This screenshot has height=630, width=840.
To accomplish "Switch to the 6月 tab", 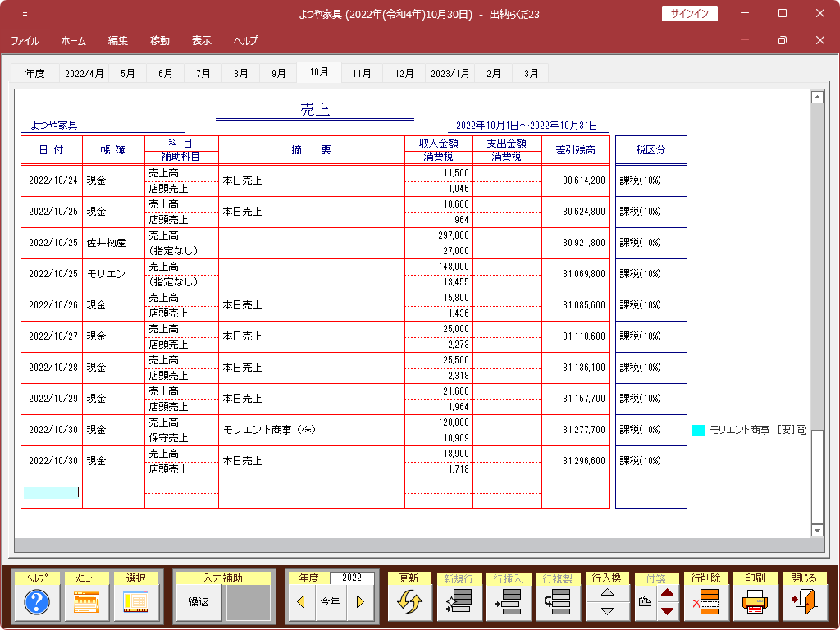I will click(x=166, y=73).
